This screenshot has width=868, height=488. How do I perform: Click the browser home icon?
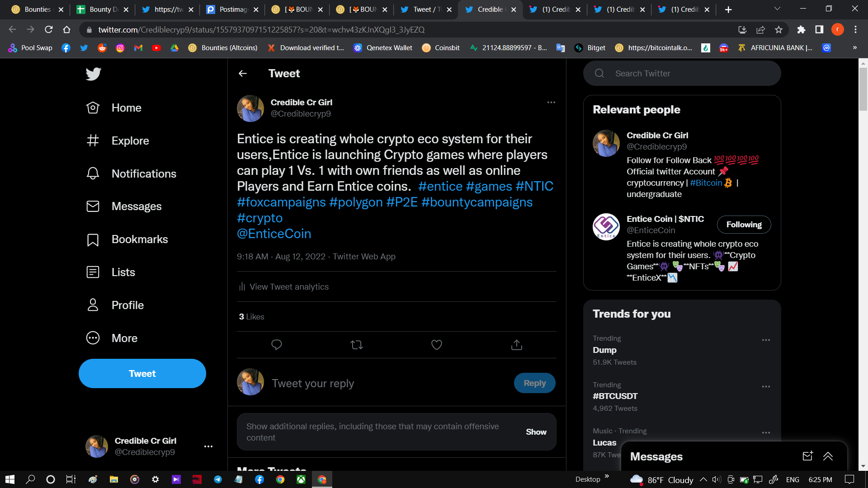67,30
